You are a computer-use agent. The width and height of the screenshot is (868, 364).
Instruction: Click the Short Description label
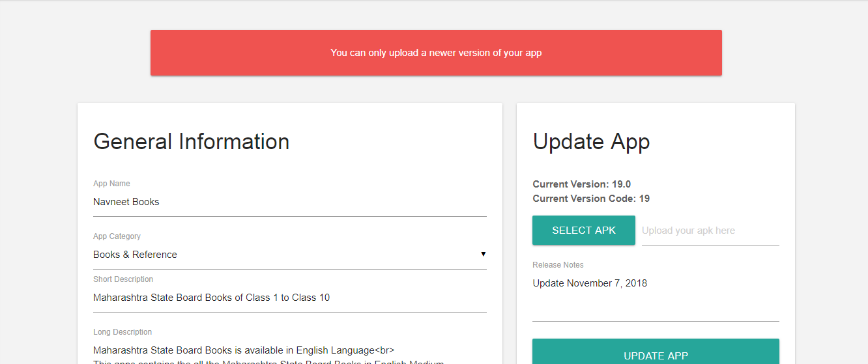point(123,279)
